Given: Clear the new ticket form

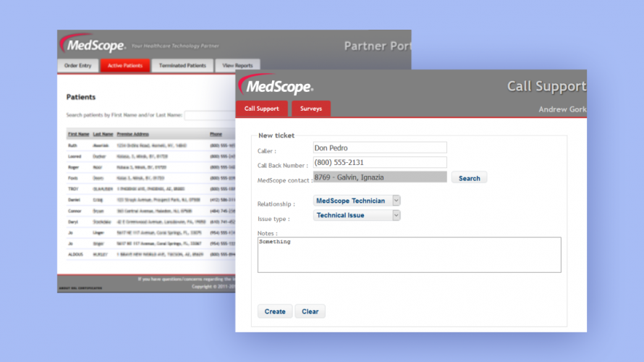Looking at the screenshot, I should point(310,311).
